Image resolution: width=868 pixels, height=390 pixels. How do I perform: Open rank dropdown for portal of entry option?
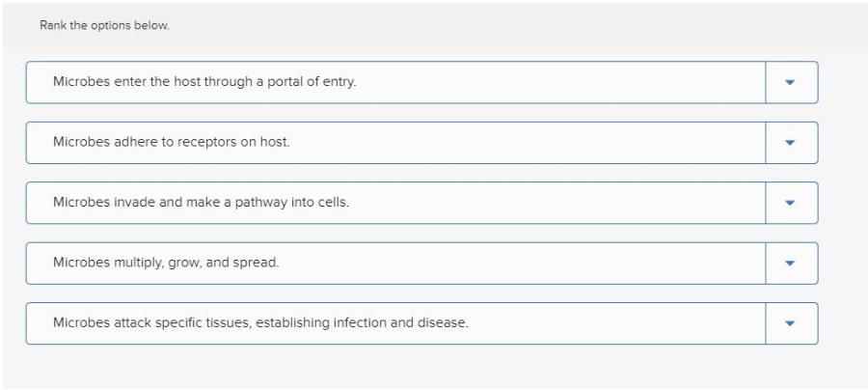(x=792, y=82)
